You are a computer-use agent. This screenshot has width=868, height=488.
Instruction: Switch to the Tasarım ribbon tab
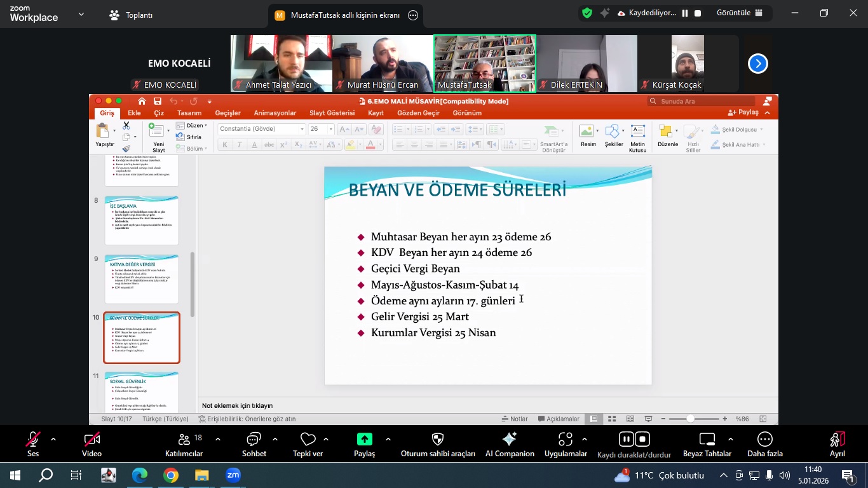click(x=189, y=113)
